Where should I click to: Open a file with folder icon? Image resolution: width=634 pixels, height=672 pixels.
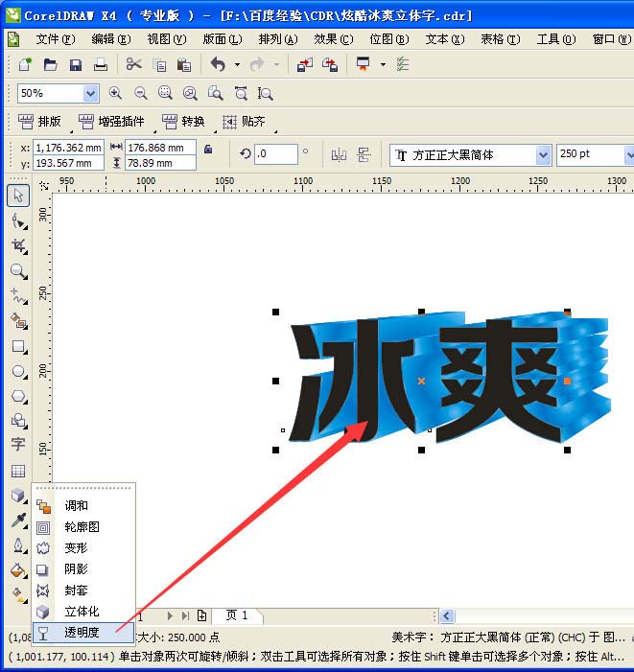50,65
